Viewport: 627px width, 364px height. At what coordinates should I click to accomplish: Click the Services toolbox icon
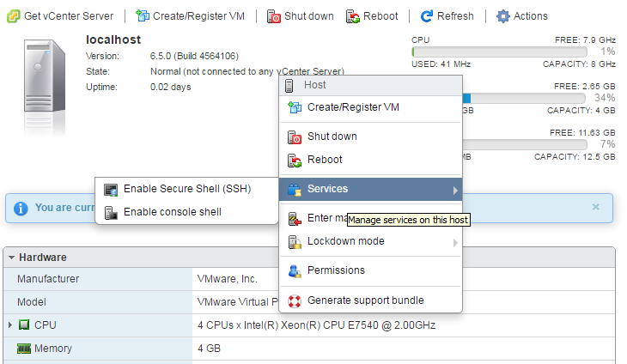295,190
